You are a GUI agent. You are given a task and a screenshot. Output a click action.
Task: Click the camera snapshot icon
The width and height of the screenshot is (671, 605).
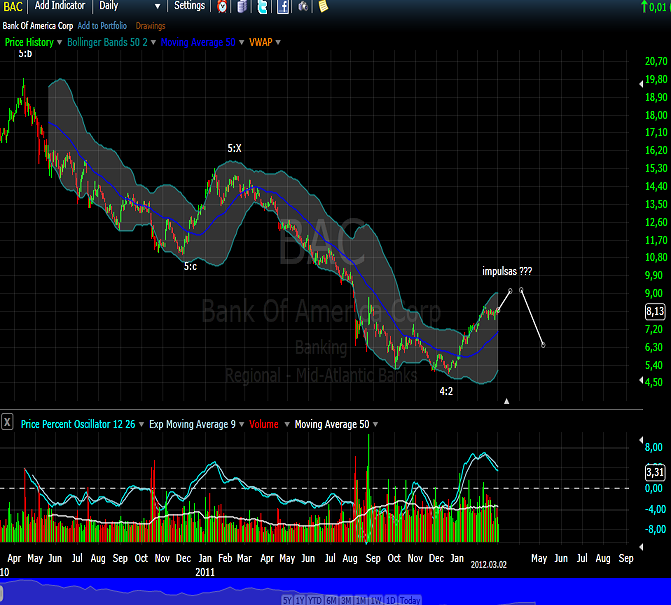(303, 6)
